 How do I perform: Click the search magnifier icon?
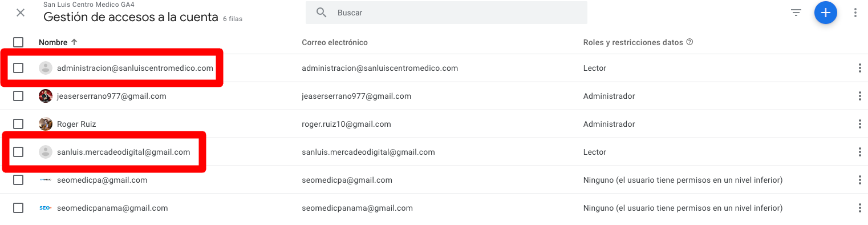(322, 13)
